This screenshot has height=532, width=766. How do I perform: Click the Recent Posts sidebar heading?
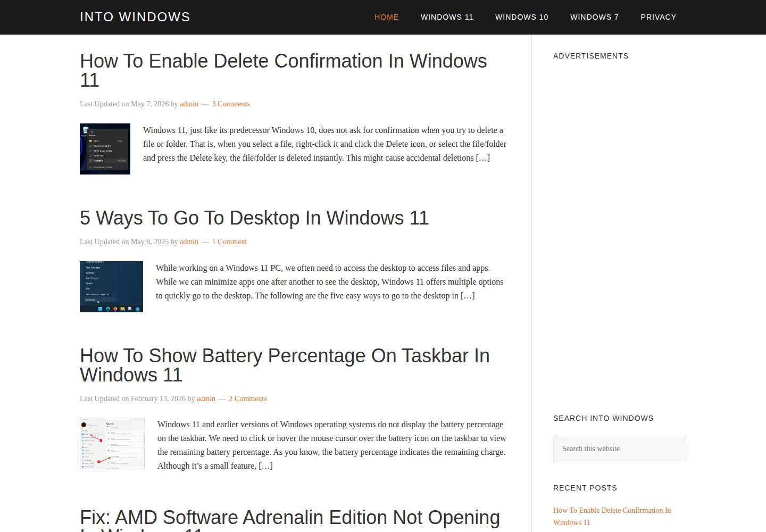pos(585,488)
